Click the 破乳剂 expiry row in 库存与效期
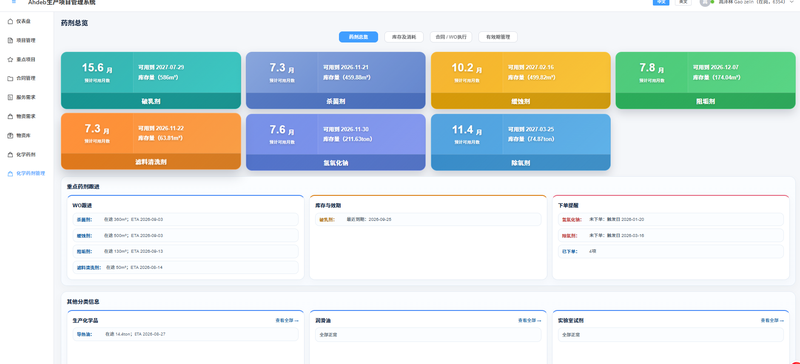This screenshot has height=364, width=800. pos(428,220)
